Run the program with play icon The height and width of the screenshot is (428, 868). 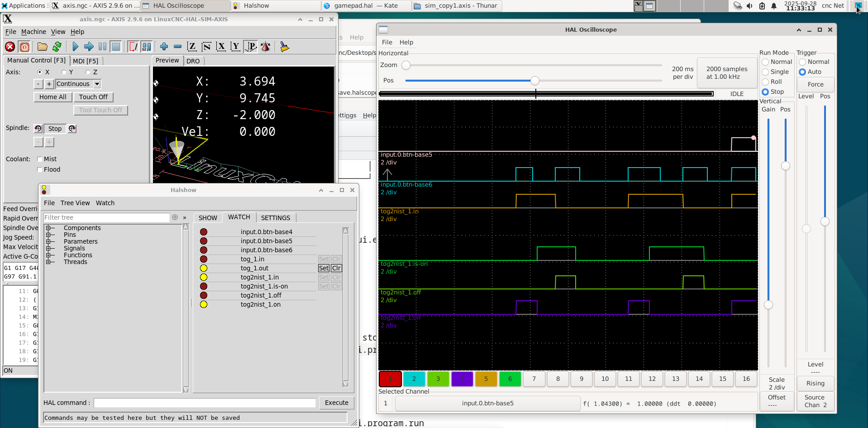coord(75,47)
